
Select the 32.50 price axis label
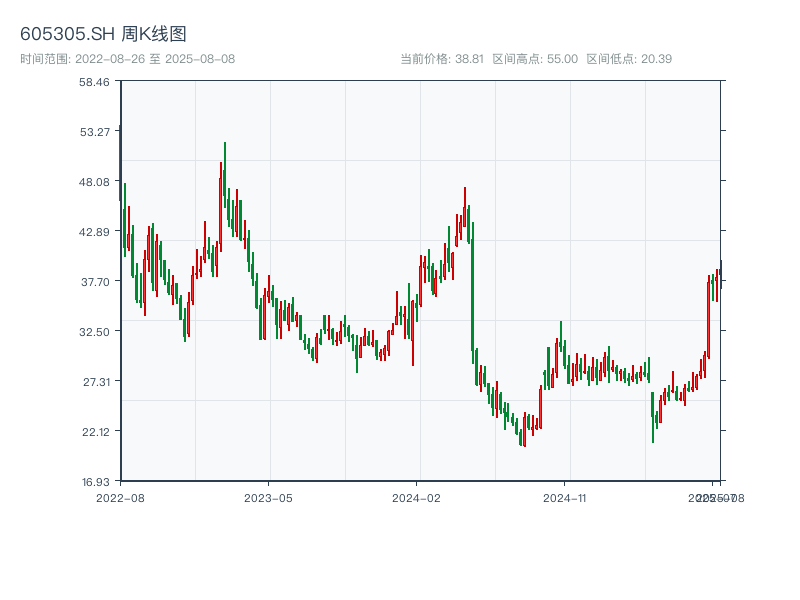(x=94, y=332)
